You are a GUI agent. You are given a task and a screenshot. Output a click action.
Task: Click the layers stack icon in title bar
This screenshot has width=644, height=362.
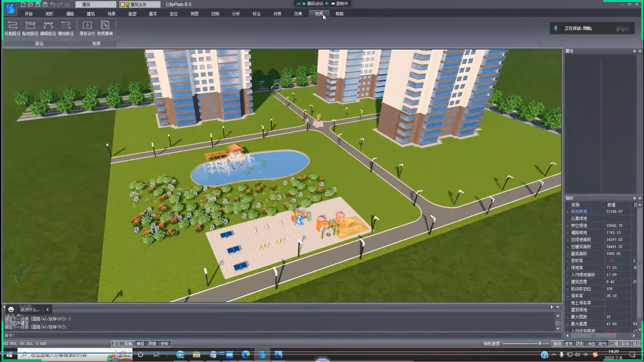click(x=67, y=5)
